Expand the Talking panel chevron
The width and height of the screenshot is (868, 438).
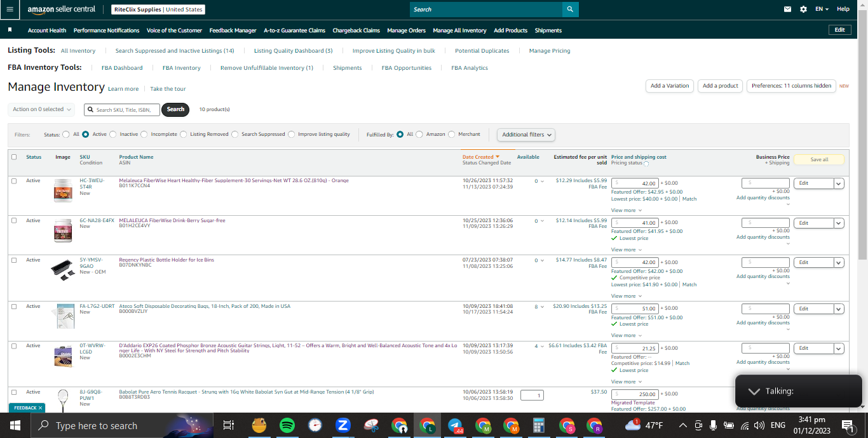tap(754, 391)
